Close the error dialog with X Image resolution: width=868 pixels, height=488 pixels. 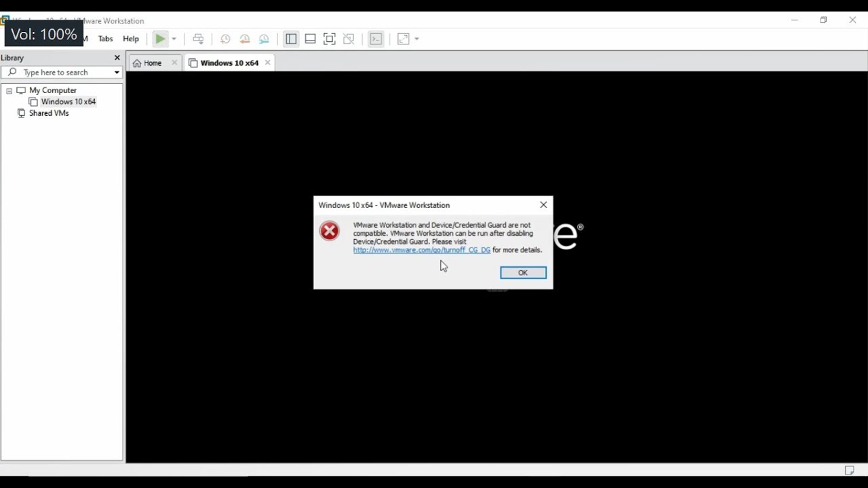(543, 205)
